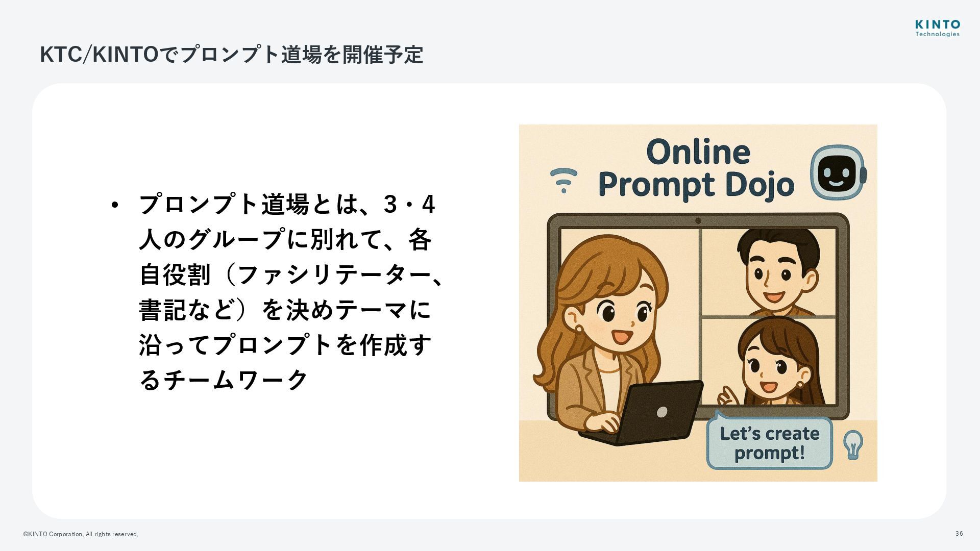Click the black laptop in the illustration

coord(642,412)
